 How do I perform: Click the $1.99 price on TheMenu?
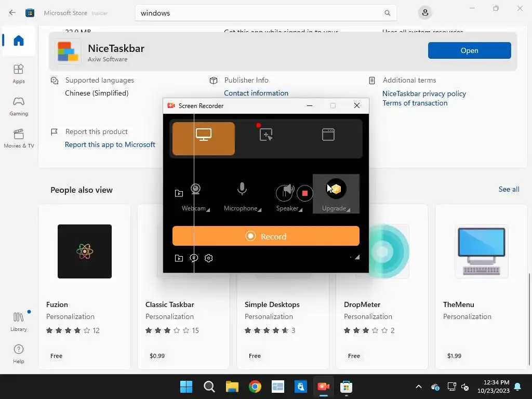point(454,356)
